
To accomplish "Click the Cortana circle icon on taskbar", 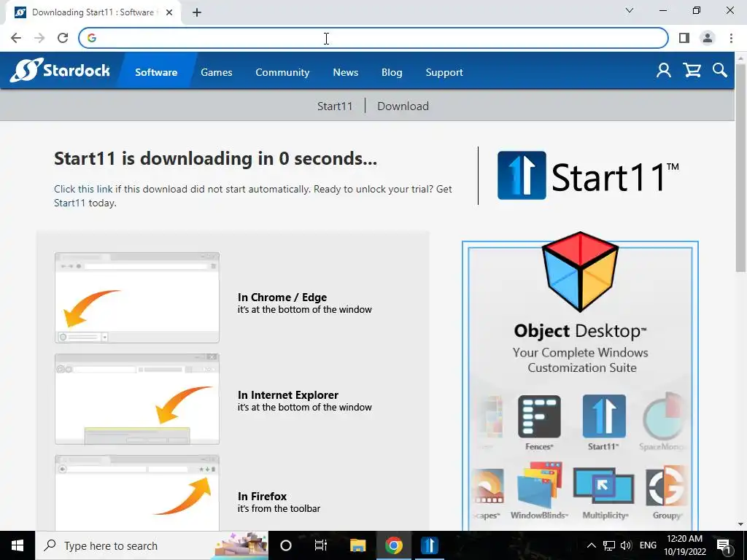I will 285,545.
